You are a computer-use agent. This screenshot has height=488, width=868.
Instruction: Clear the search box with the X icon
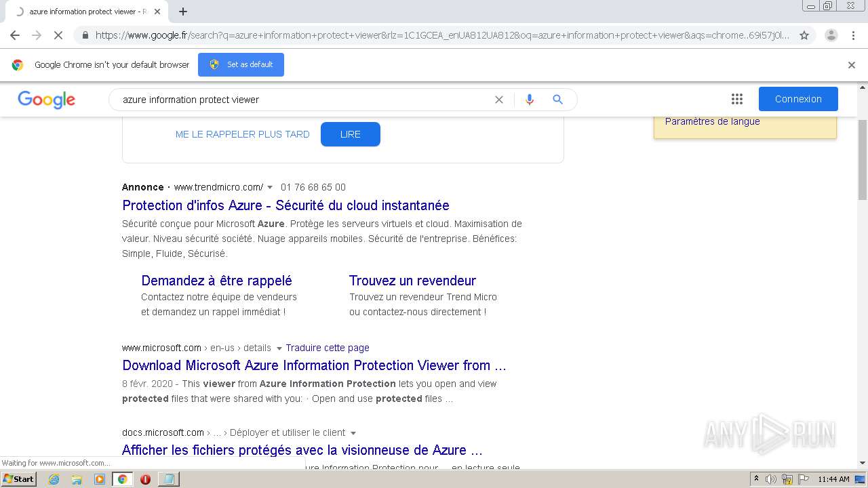499,100
